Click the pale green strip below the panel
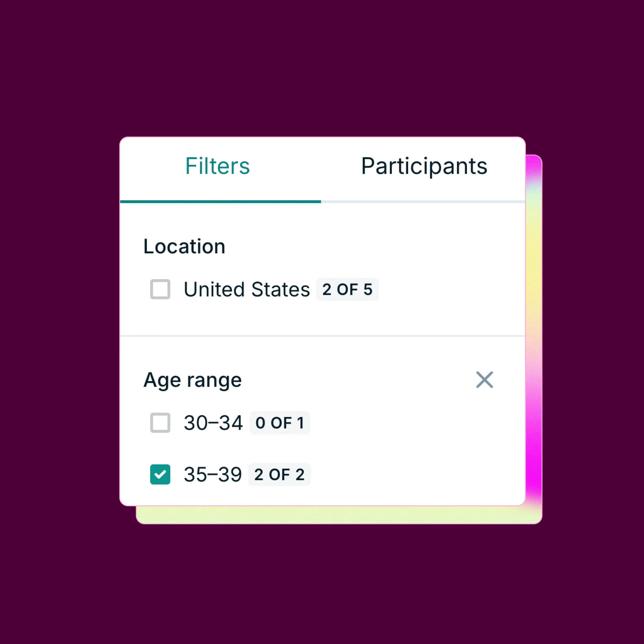Image resolution: width=644 pixels, height=644 pixels. pyautogui.click(x=333, y=515)
